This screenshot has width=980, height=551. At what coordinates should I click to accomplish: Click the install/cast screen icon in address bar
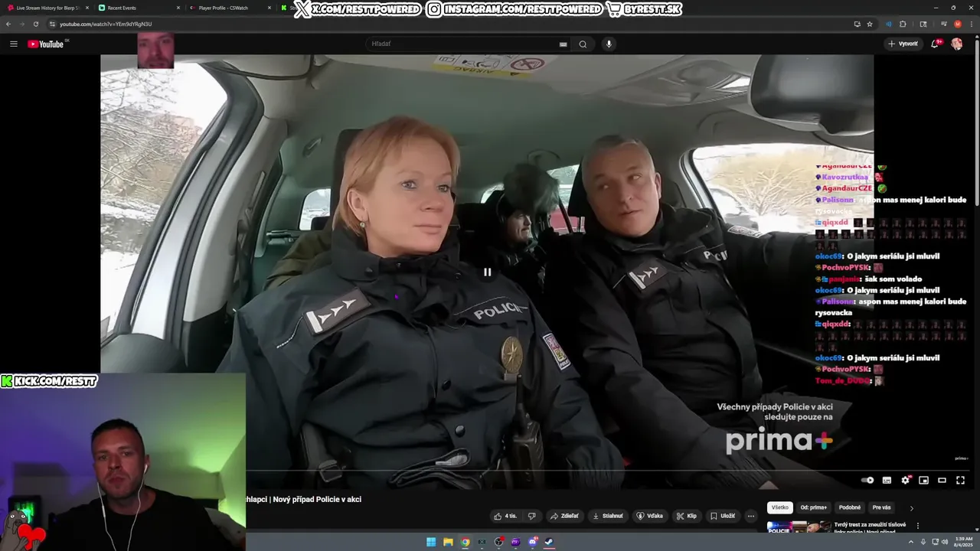click(857, 24)
